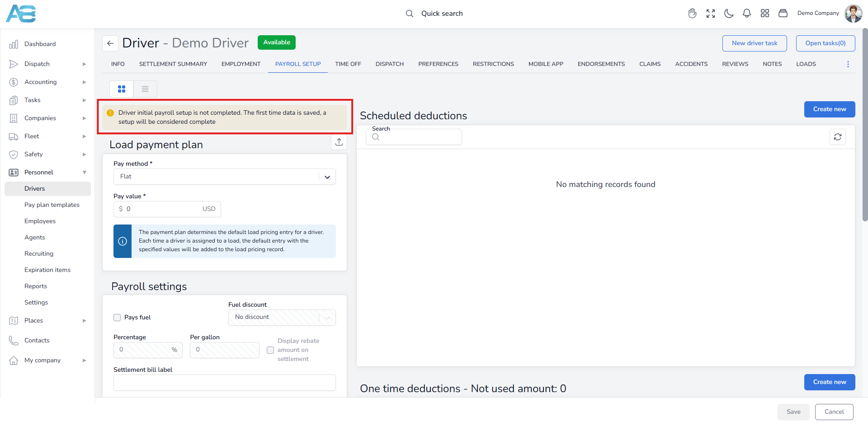Click the hand icon in the top bar
Screen dimensions: 868x426
pyautogui.click(x=692, y=14)
